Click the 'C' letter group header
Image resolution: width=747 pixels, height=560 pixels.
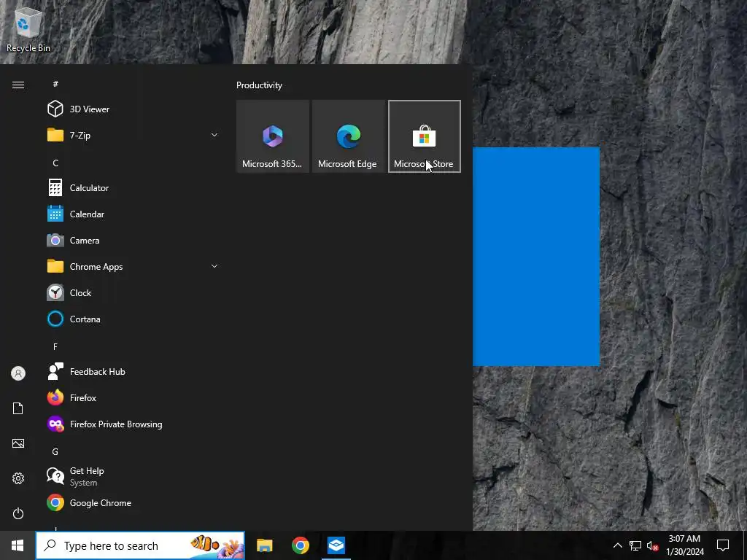(x=55, y=163)
